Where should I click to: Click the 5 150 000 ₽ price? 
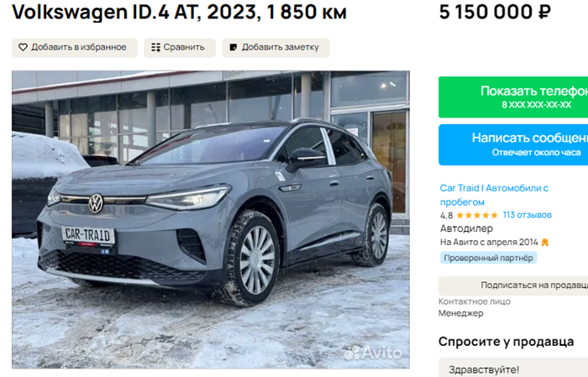[495, 12]
